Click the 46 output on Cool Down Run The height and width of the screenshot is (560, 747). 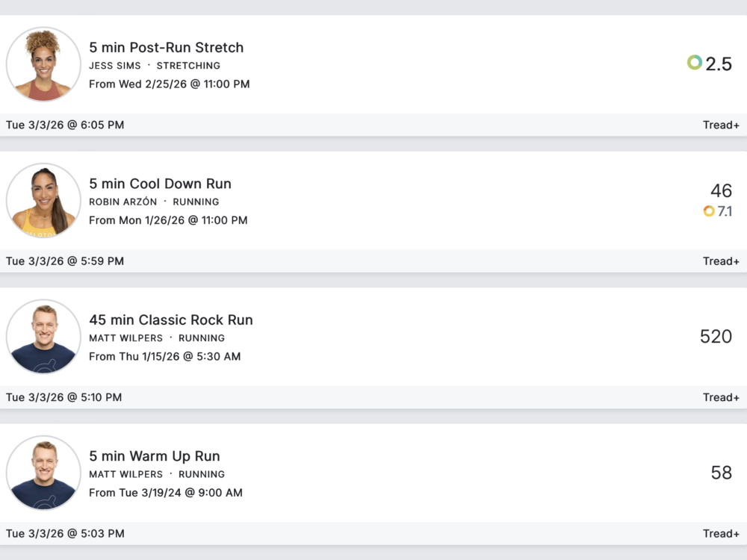[x=721, y=191]
